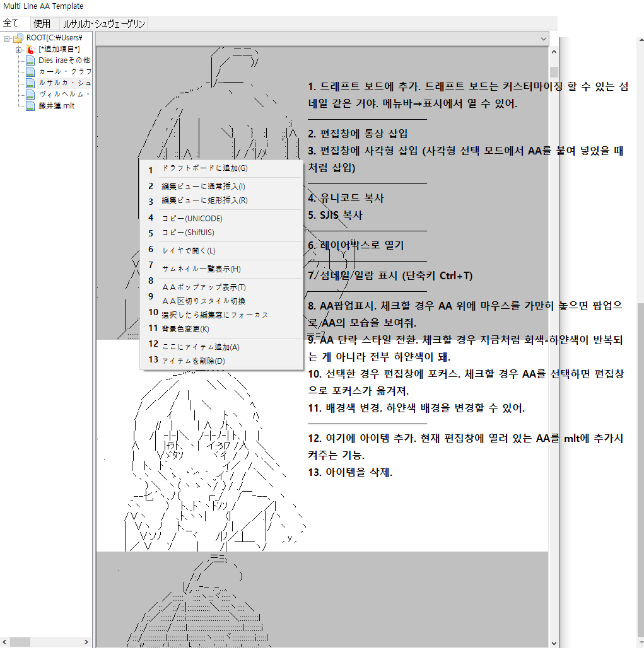Switch to the 使用 tab

42,23
